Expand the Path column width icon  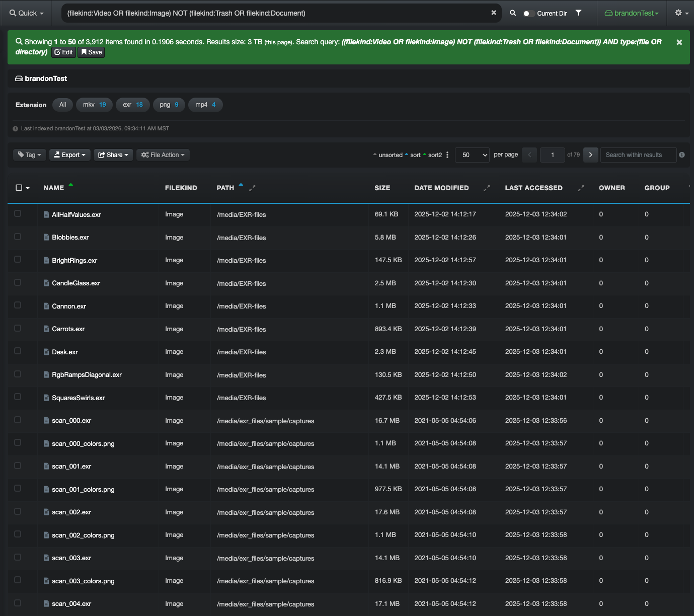click(253, 188)
